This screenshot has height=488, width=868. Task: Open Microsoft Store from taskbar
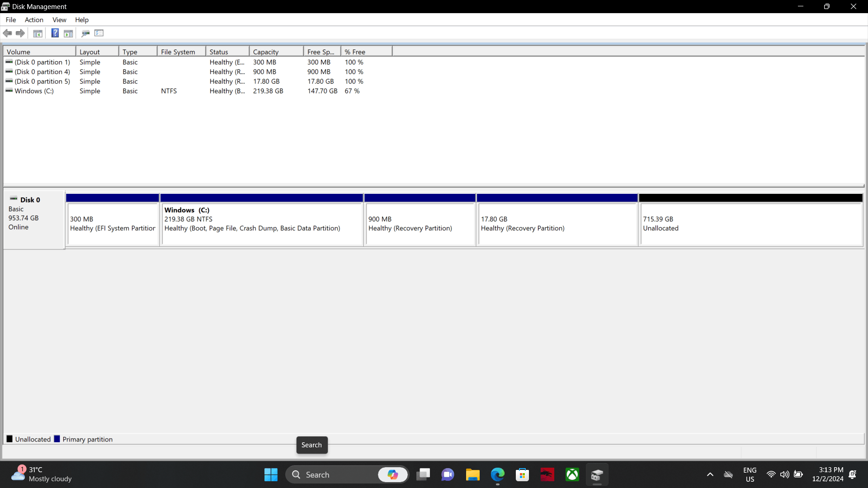522,474
